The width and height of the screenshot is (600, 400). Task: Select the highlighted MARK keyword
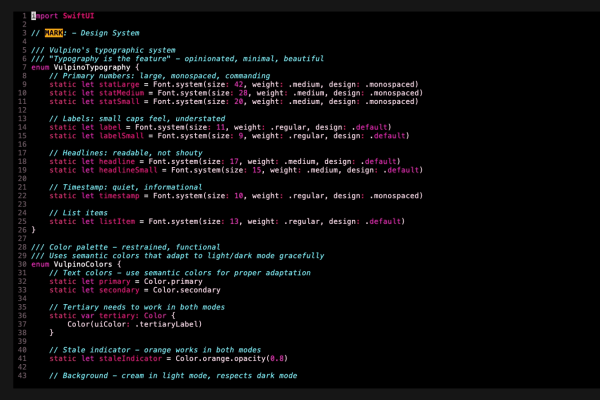pyautogui.click(x=54, y=33)
